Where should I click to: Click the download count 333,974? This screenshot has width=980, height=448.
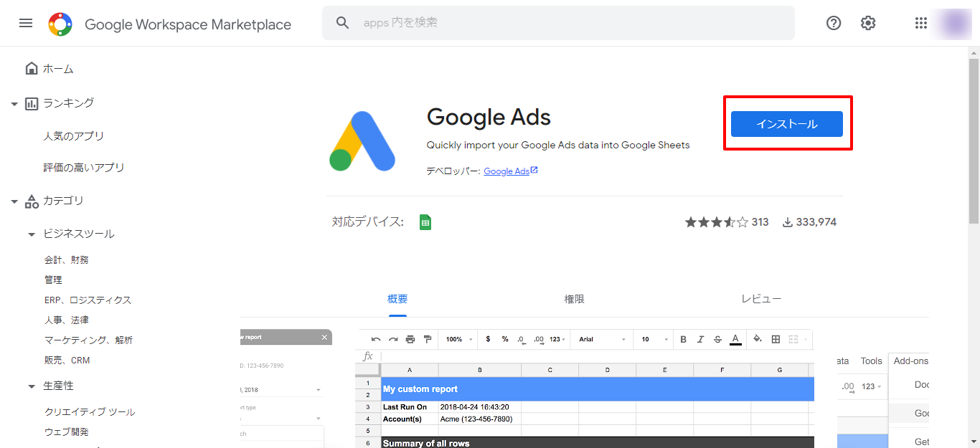click(x=809, y=222)
